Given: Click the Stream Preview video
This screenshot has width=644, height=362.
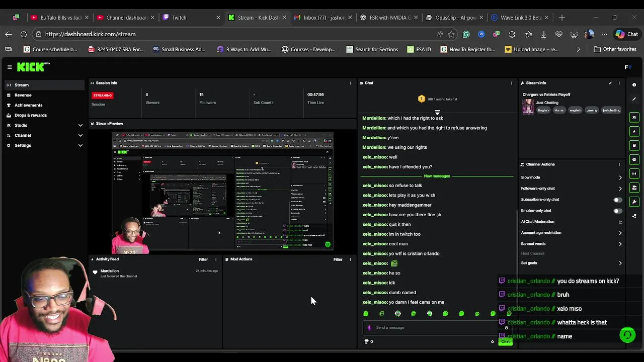Looking at the screenshot, I should tap(222, 192).
